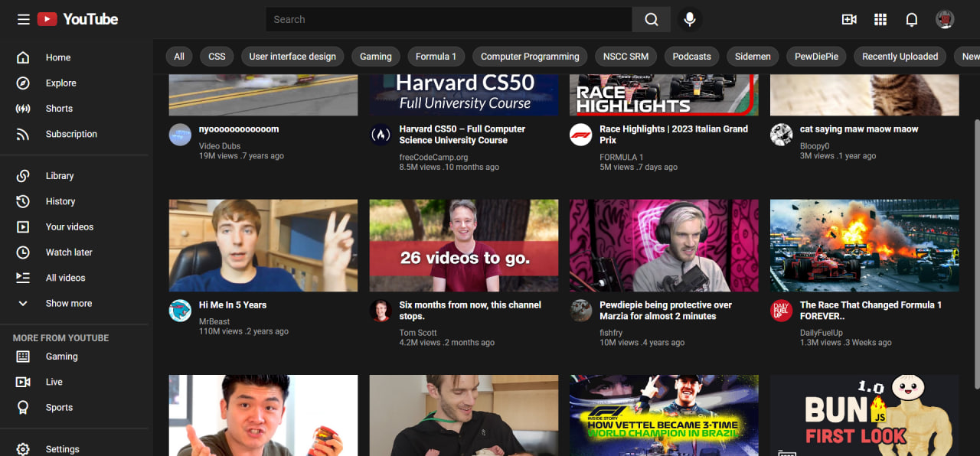Select the PewDiePie filter chip

click(x=816, y=57)
